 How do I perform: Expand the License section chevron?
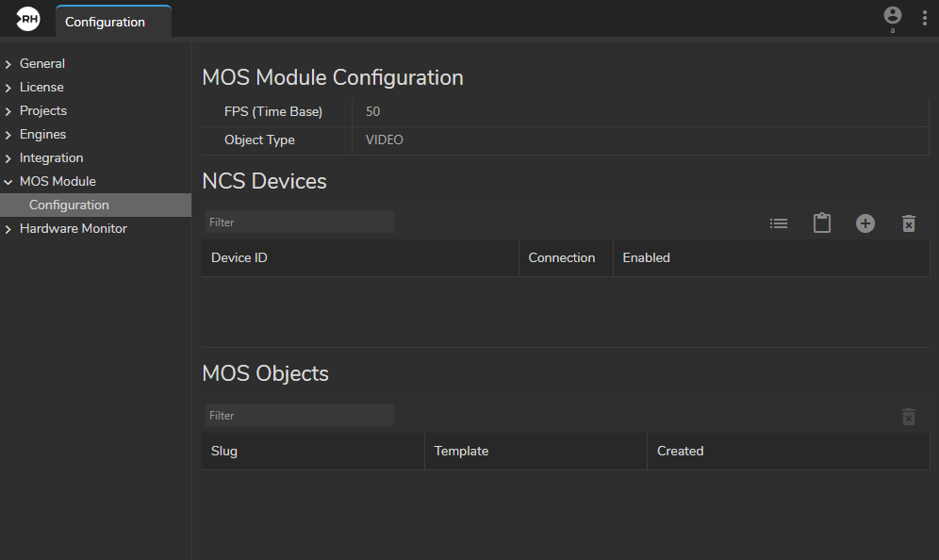tap(8, 88)
